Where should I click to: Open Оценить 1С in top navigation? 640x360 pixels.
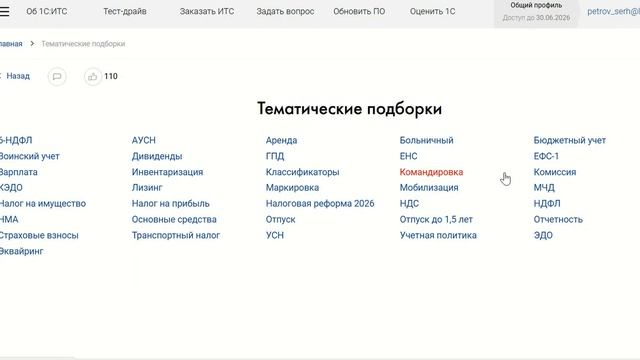pos(432,11)
